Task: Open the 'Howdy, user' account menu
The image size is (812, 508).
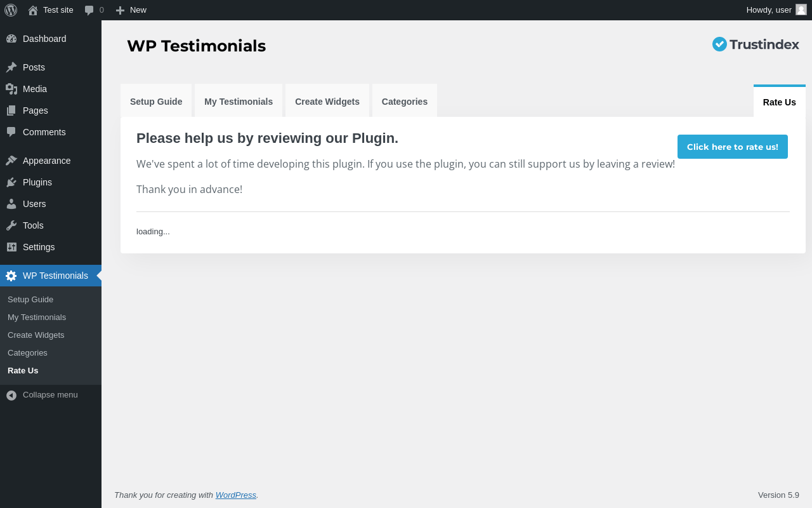Action: 776,10
